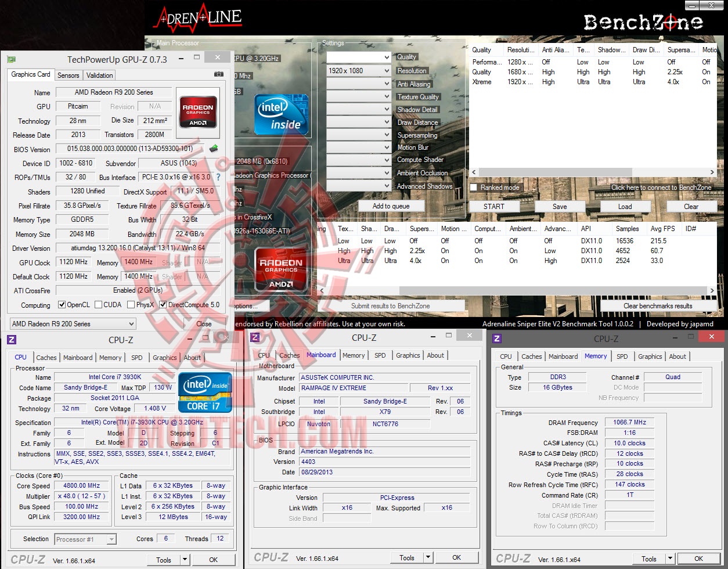Select the 'Performa...' preset row
728x569 pixels.
(x=592, y=62)
